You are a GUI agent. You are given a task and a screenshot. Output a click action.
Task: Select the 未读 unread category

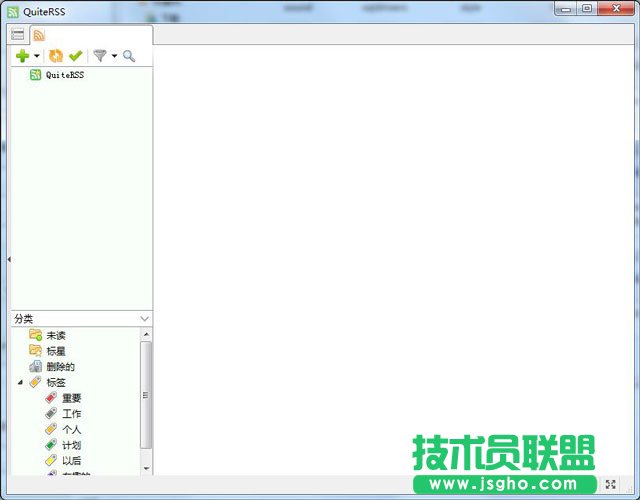(55, 335)
